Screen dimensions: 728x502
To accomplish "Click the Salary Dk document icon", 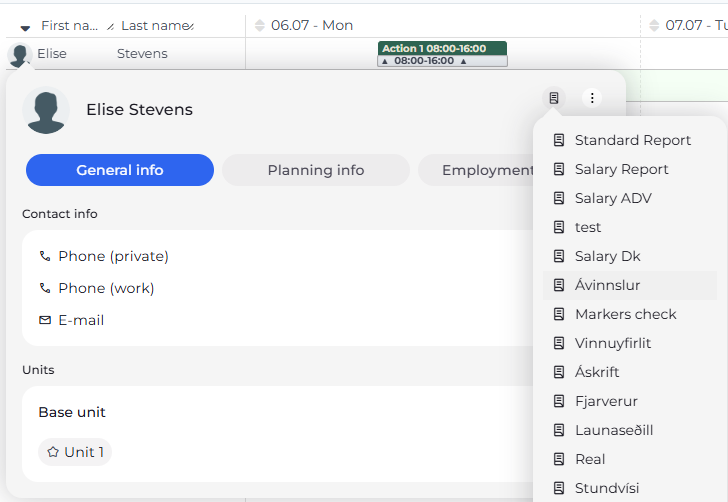I will (x=559, y=256).
